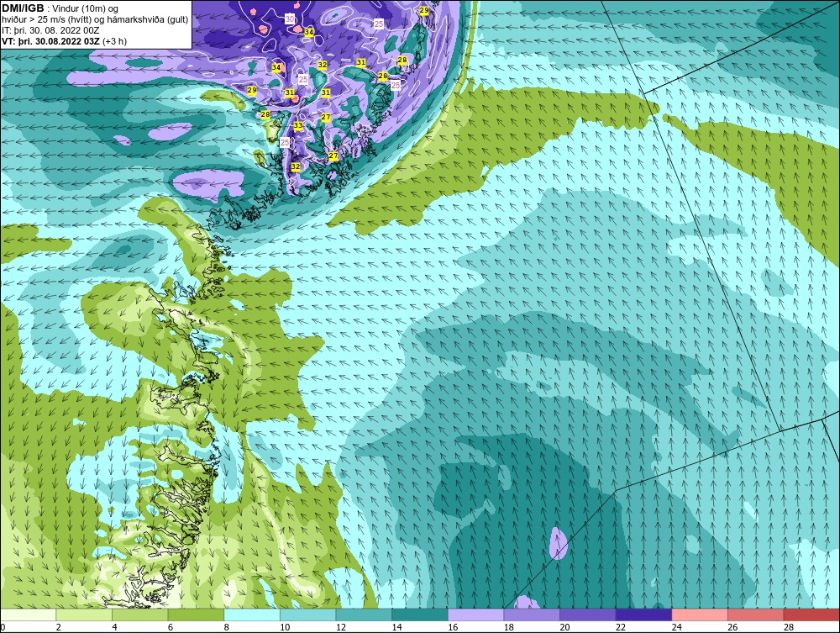This screenshot has height=633, width=840.
Task: Select the 12–14 m/s teal legend swatch
Action: (364, 615)
